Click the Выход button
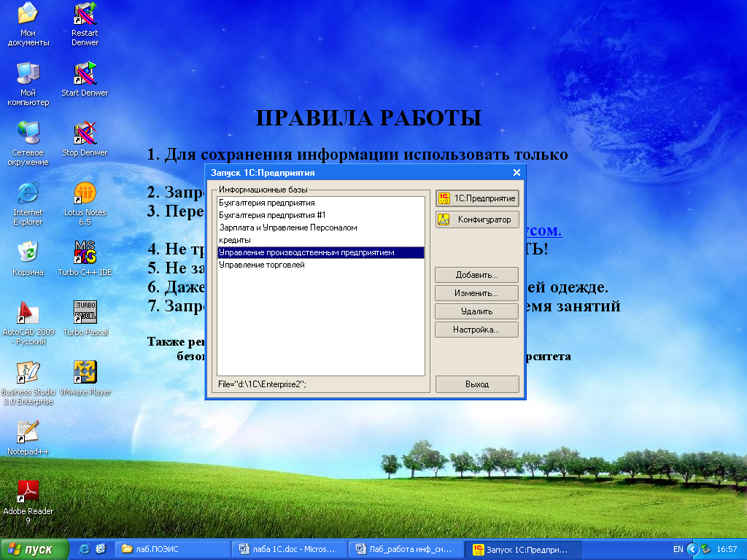 click(477, 384)
